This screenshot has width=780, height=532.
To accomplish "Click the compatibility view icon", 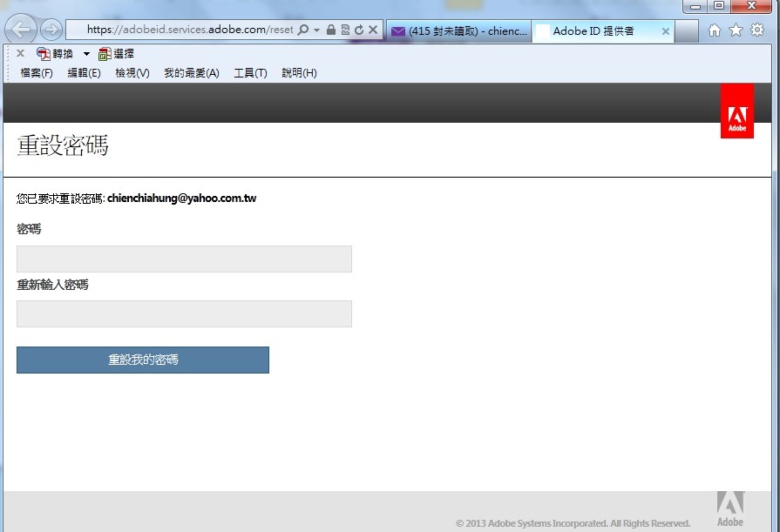I will tap(345, 30).
